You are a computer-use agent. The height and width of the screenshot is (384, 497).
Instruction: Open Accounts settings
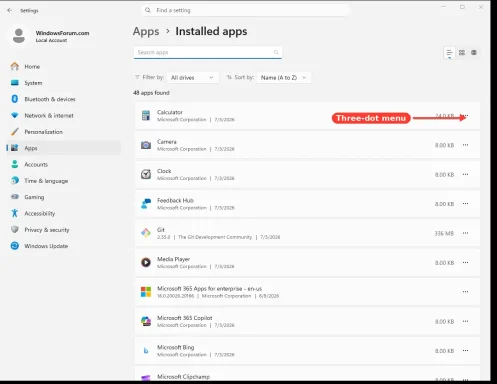(x=63, y=164)
